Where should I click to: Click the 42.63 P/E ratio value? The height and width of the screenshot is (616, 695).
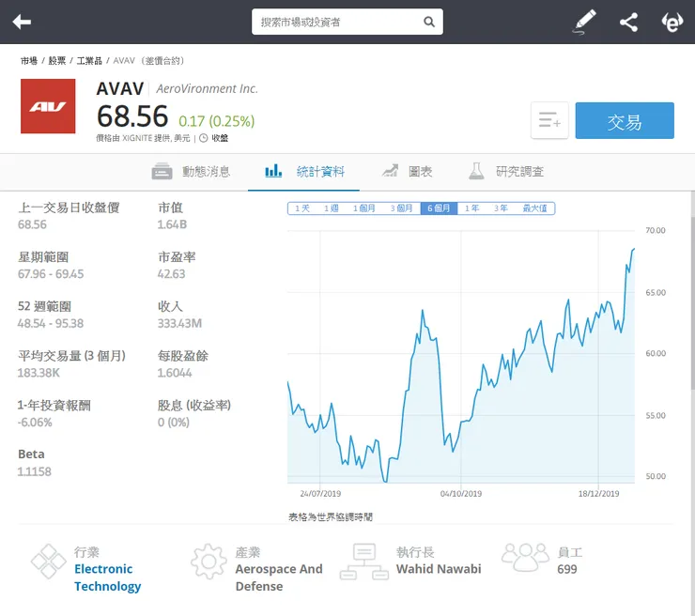[x=171, y=274]
